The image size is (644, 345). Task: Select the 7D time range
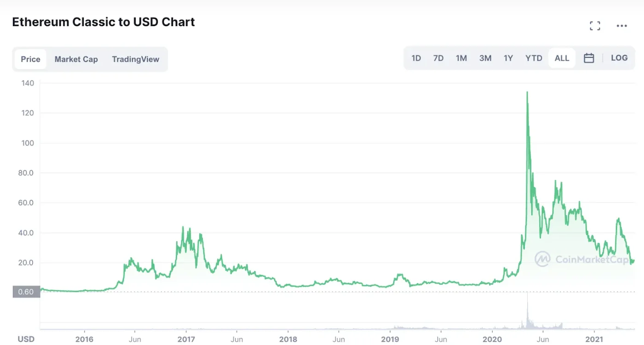[438, 58]
